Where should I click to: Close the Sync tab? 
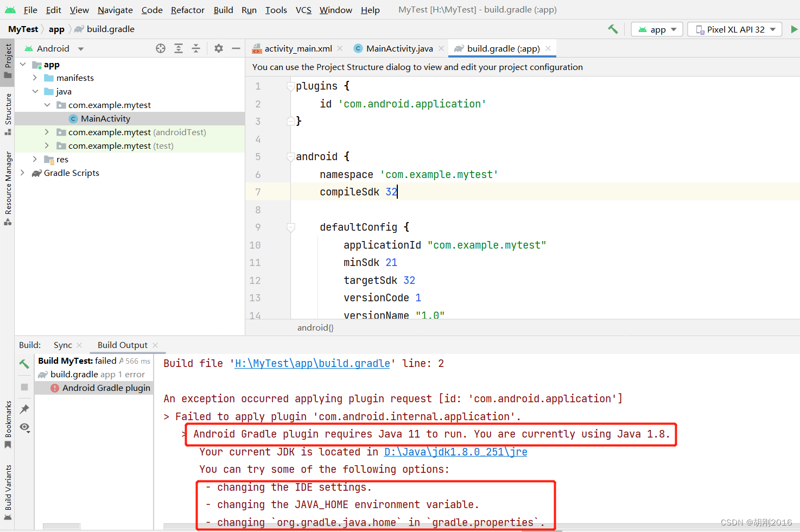tap(79, 345)
